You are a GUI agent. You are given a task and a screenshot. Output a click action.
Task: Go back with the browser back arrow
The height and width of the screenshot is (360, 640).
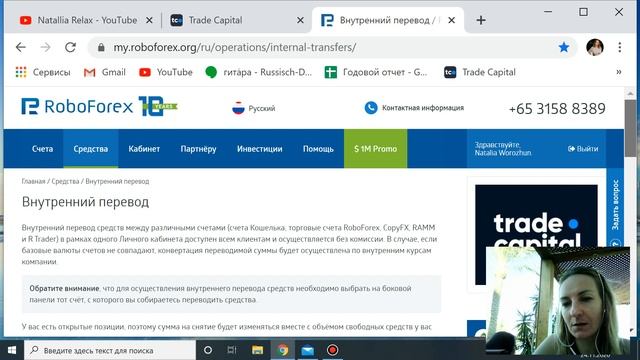[x=21, y=47]
